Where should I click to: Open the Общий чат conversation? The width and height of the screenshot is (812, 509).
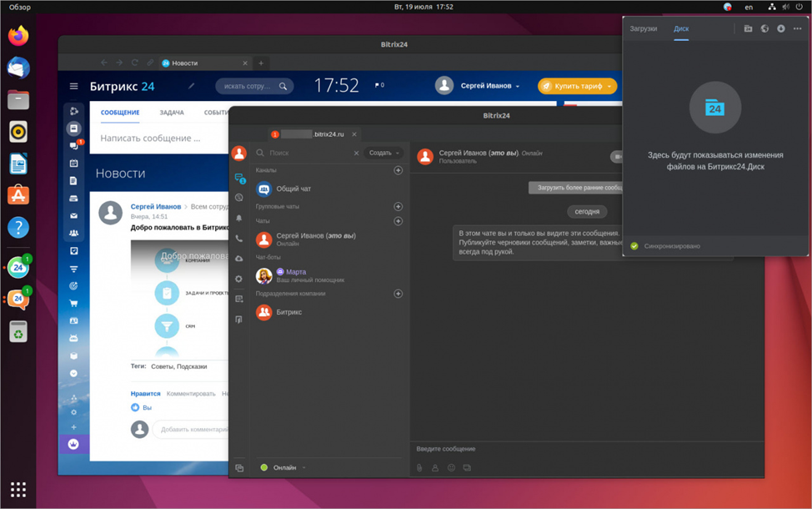[x=329, y=189]
